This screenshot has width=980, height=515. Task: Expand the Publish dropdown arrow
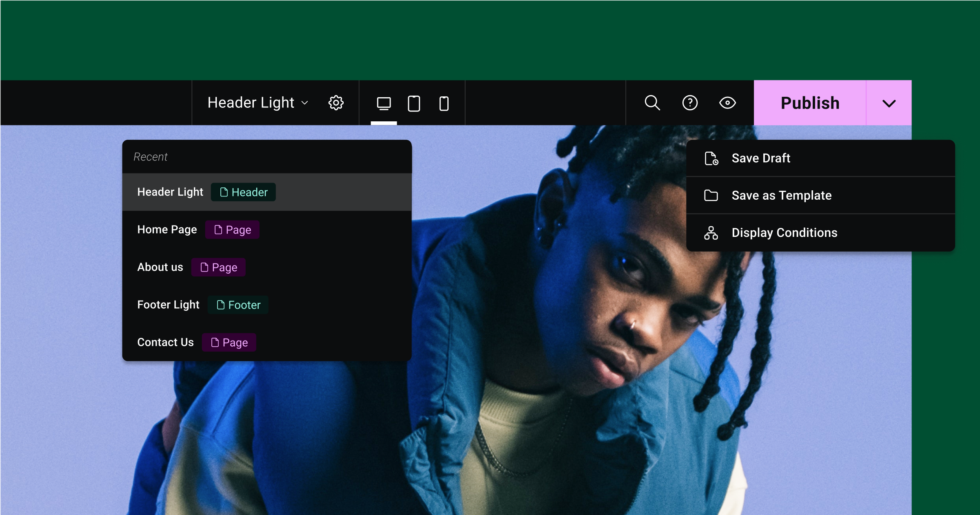pyautogui.click(x=890, y=103)
